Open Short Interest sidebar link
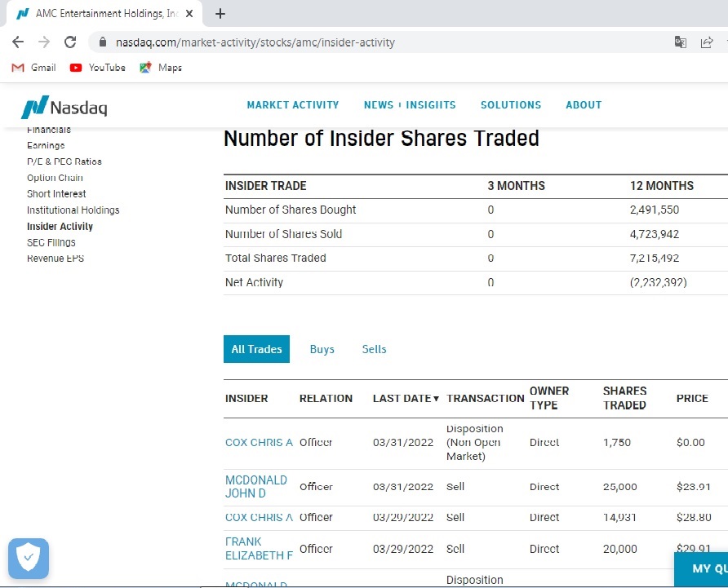The width and height of the screenshot is (728, 588). 56,194
